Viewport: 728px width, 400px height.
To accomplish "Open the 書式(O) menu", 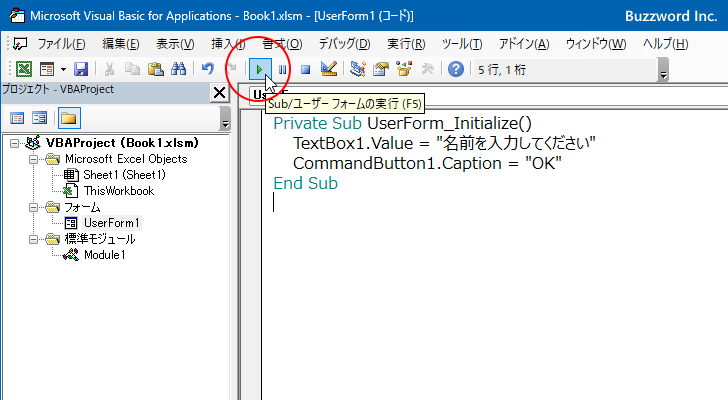I will pyautogui.click(x=282, y=44).
